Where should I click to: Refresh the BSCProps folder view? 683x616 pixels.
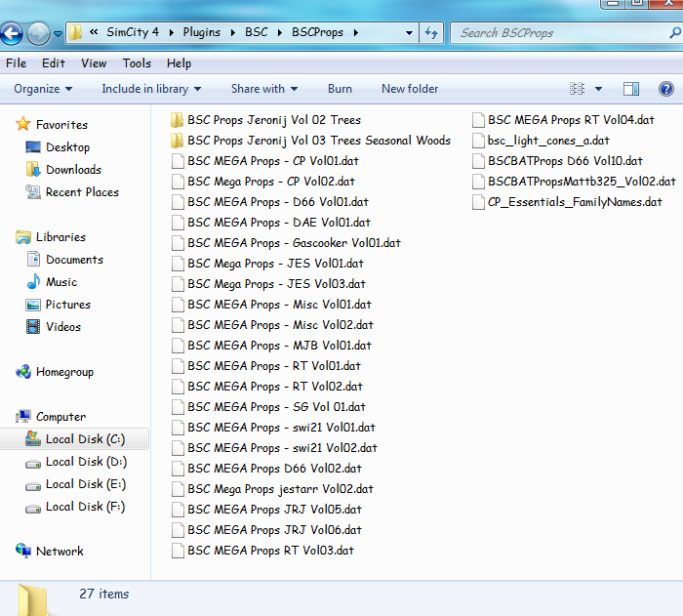(x=431, y=32)
